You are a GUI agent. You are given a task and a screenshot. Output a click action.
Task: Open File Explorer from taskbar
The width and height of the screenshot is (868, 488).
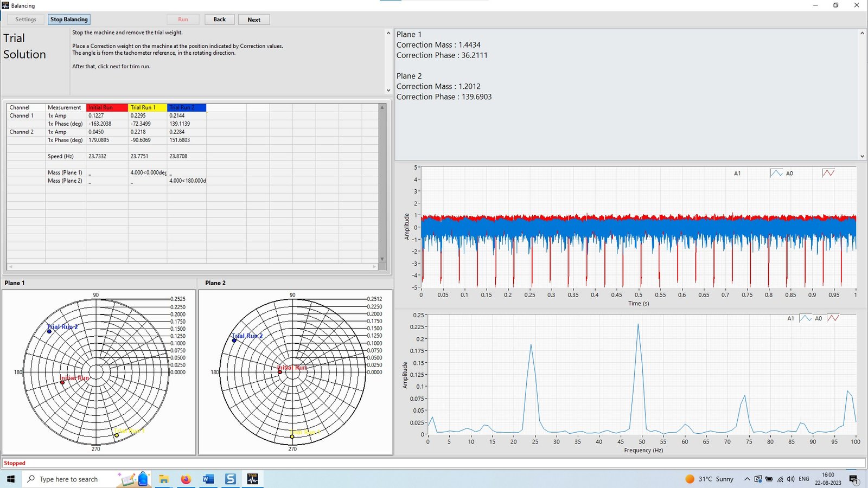163,479
